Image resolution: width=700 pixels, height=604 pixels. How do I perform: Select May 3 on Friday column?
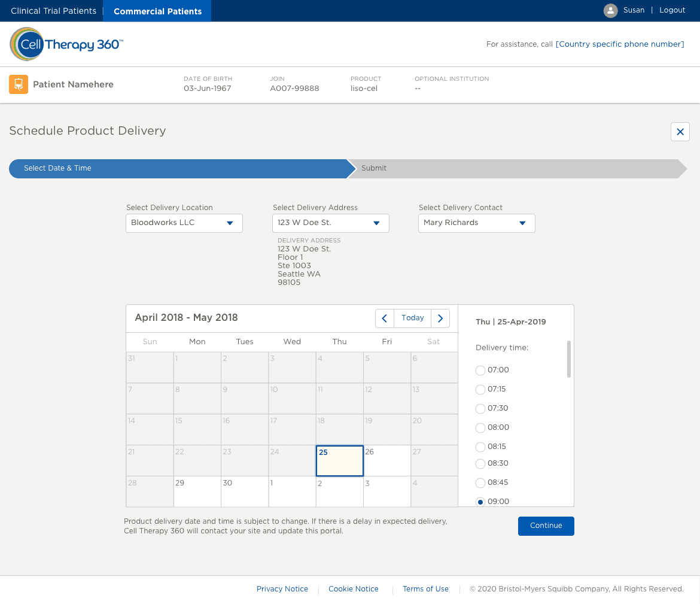click(x=387, y=491)
